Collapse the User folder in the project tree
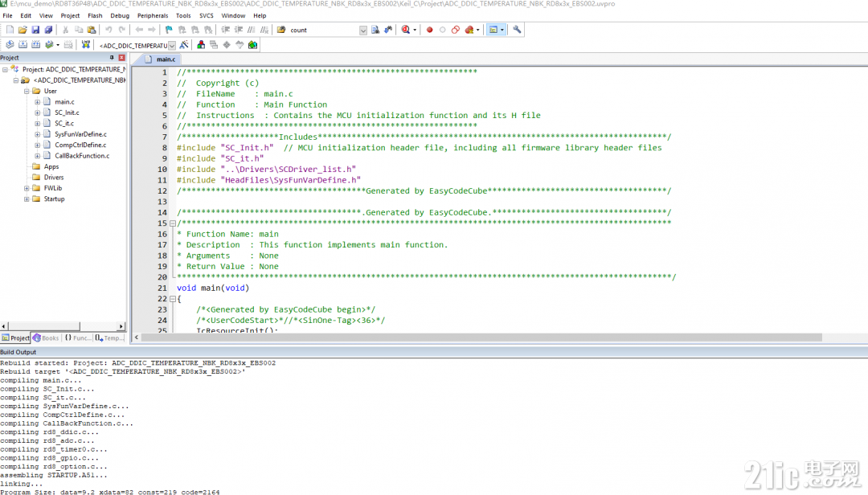The width and height of the screenshot is (868, 495). pos(27,91)
